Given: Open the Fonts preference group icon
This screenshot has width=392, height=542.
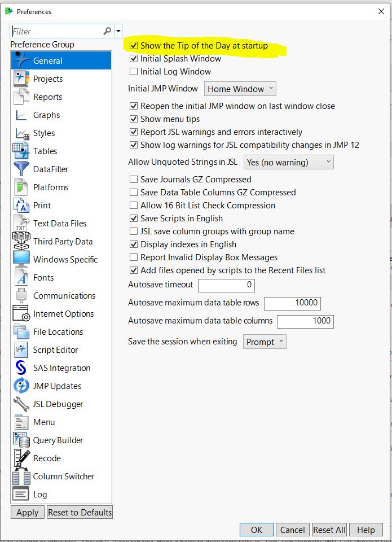Looking at the screenshot, I should (x=21, y=278).
